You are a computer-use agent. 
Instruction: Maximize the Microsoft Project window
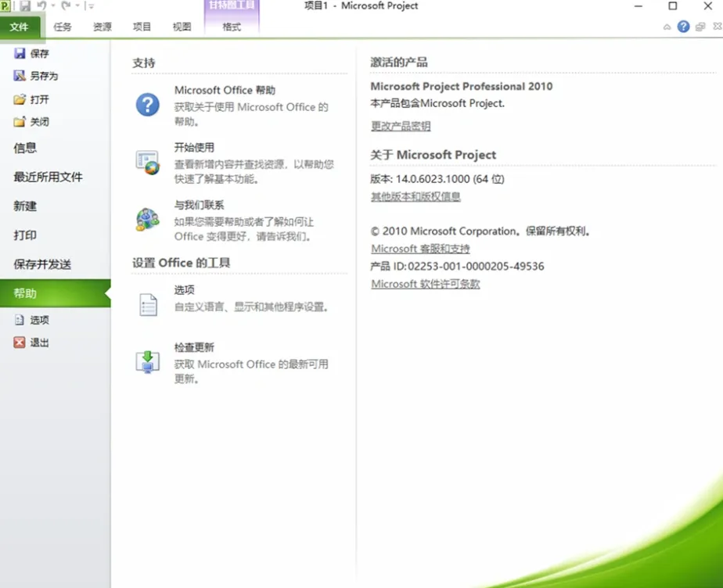673,6
